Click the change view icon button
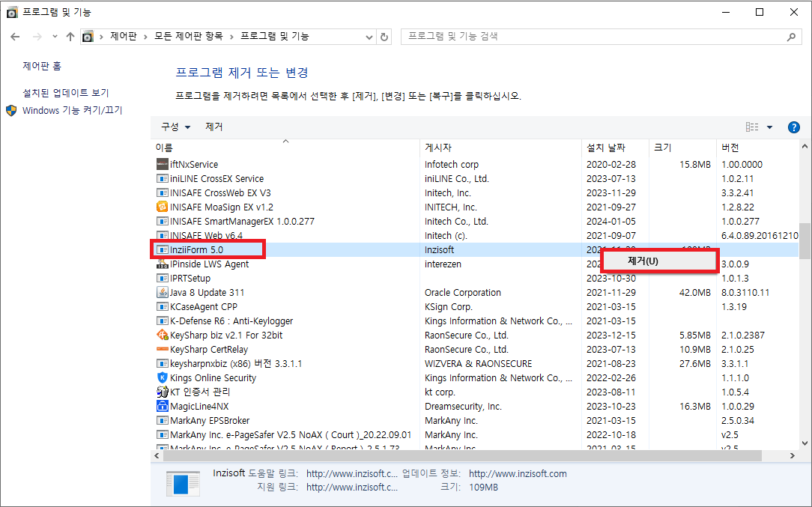This screenshot has height=507, width=812. [x=752, y=127]
